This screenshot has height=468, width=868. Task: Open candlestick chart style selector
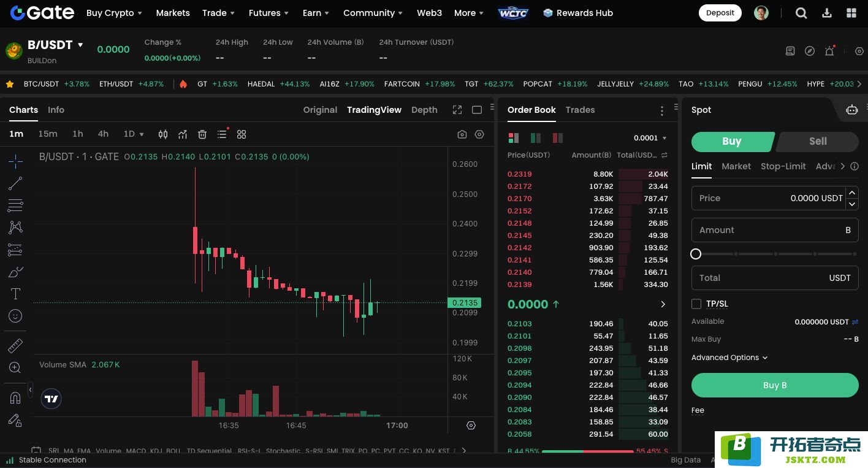coord(163,134)
